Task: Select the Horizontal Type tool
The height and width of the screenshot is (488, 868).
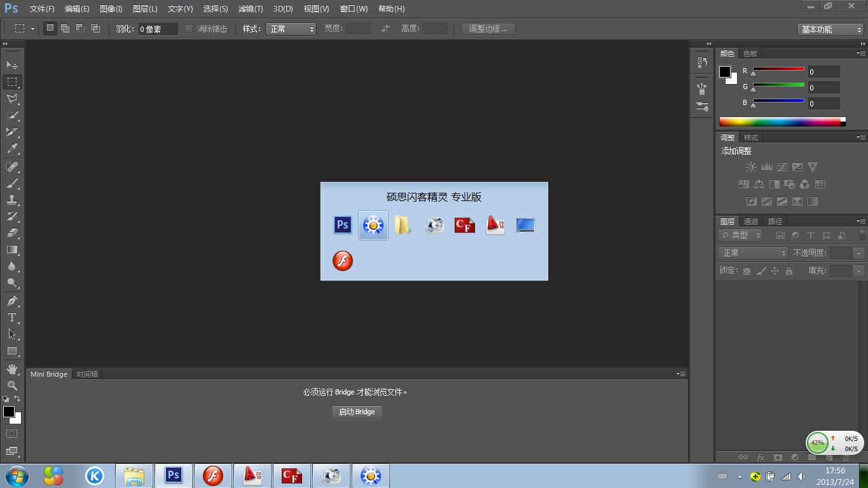Action: [x=12, y=317]
